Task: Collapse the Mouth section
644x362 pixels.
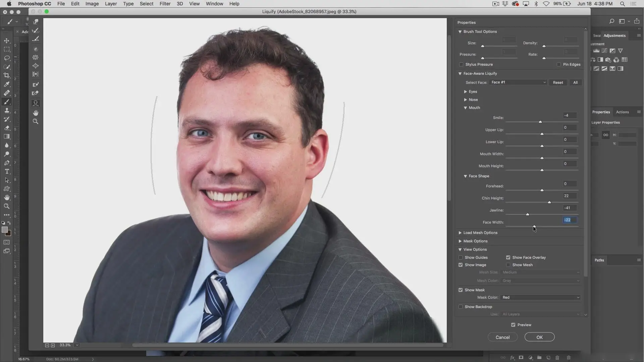Action: [x=465, y=108]
